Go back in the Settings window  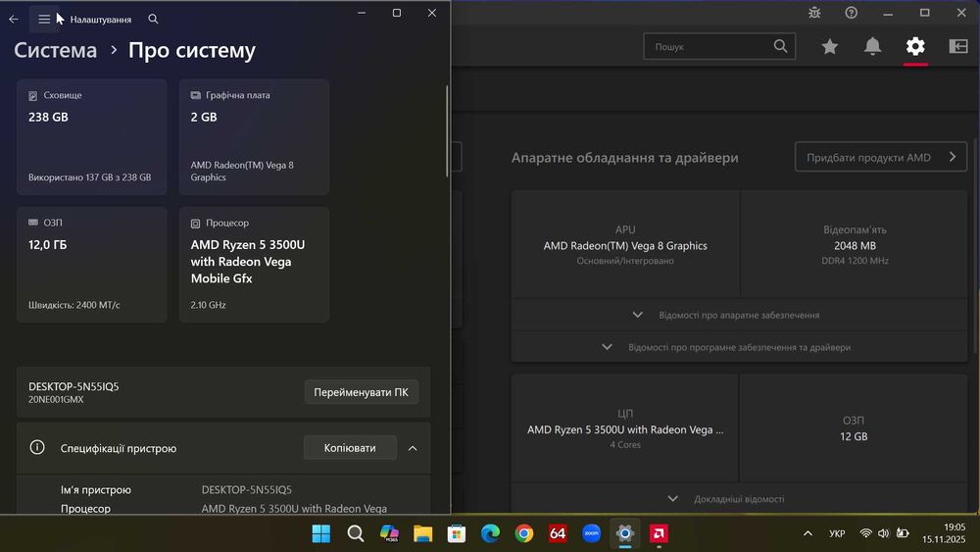(14, 20)
